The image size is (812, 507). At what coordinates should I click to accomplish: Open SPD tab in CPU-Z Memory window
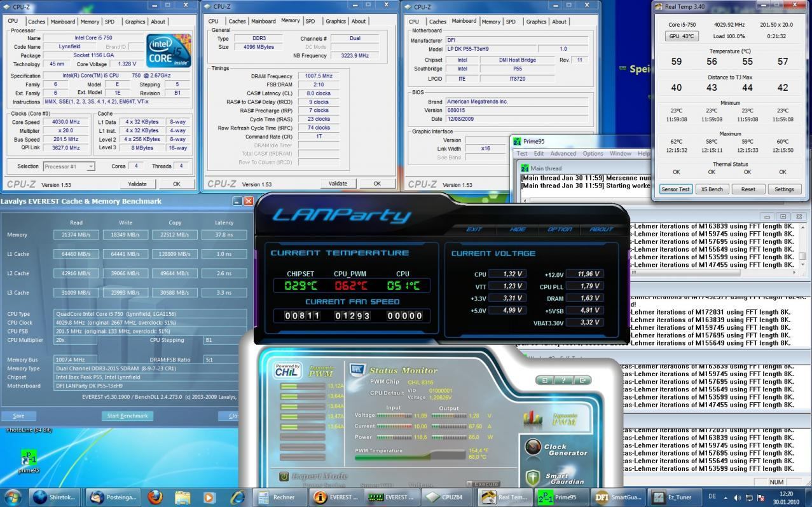(310, 21)
